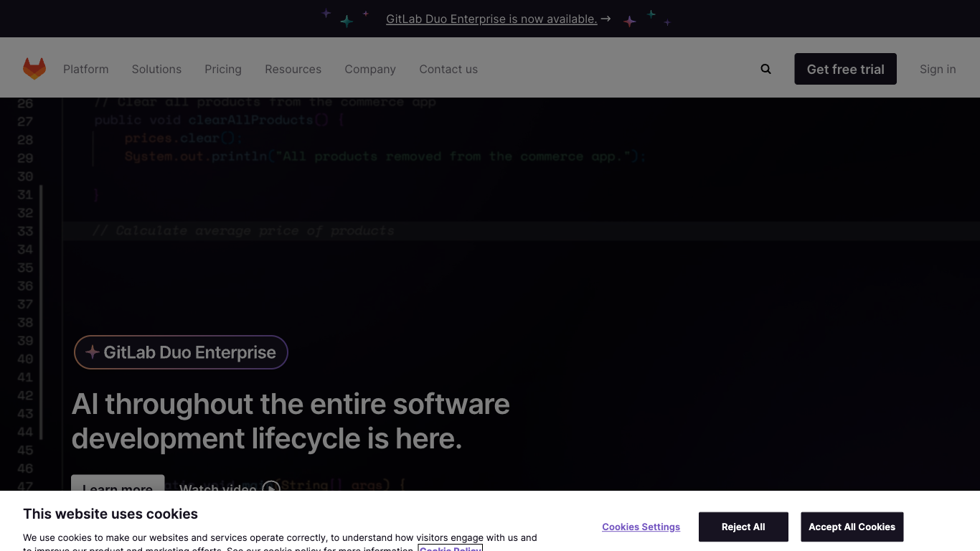The width and height of the screenshot is (980, 551).
Task: Open the Platform menu
Action: [86, 69]
